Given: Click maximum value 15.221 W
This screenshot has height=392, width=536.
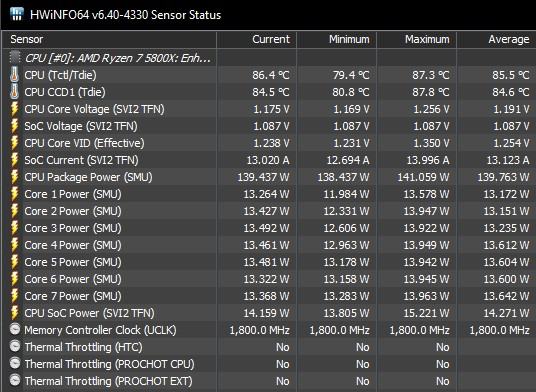Looking at the screenshot, I should click(x=426, y=313).
